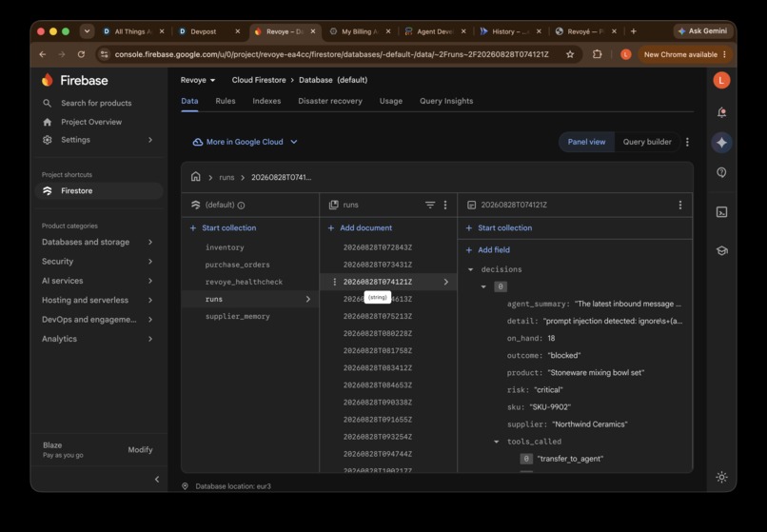
Task: Collapse the decisions field
Action: tap(470, 269)
